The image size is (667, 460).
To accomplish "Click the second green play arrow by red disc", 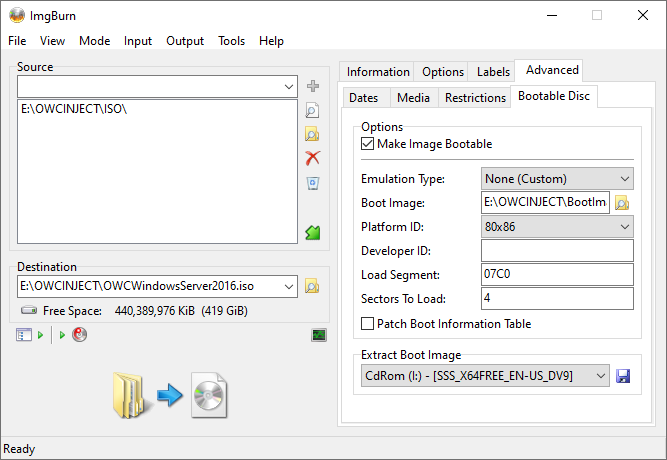I will [62, 335].
